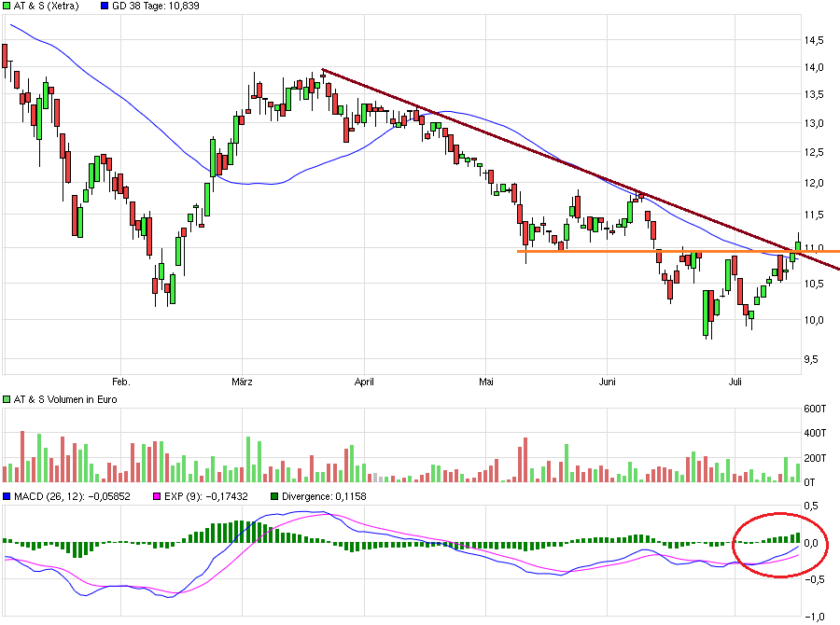Viewport: 840px width, 625px height.
Task: Click the 'Juli' time axis label
Action: coord(737,382)
